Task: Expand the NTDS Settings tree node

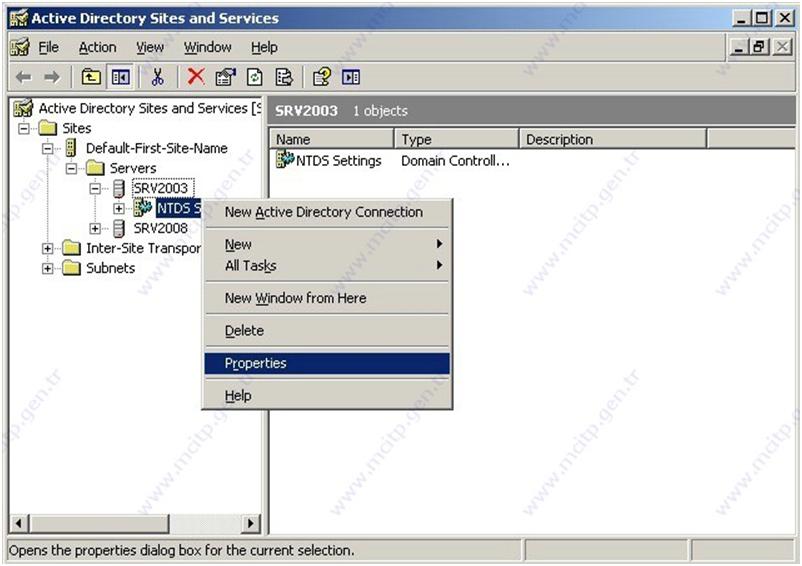Action: [119, 208]
